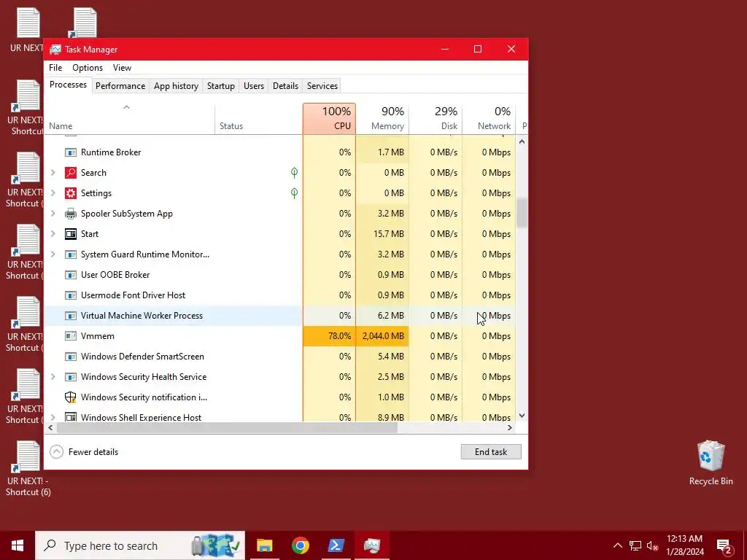Screen dimensions: 747x560
Task: Select Vmmem's 78.0% CPU value
Action: click(329, 336)
